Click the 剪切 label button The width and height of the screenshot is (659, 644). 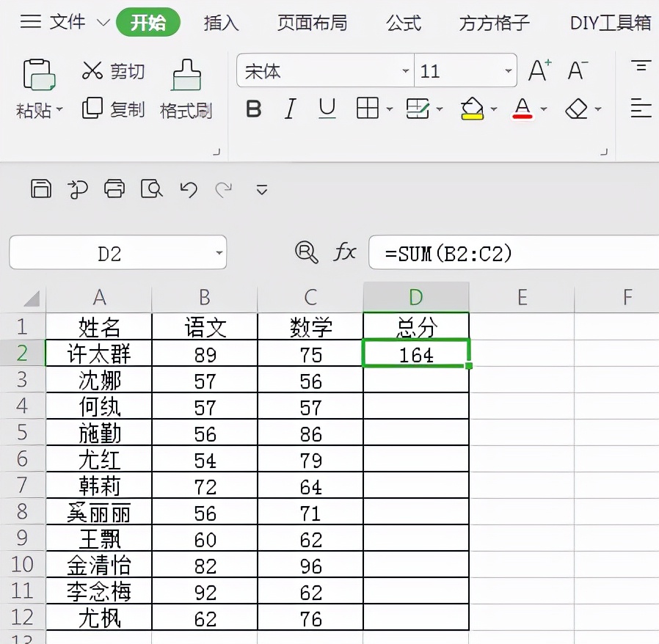128,71
